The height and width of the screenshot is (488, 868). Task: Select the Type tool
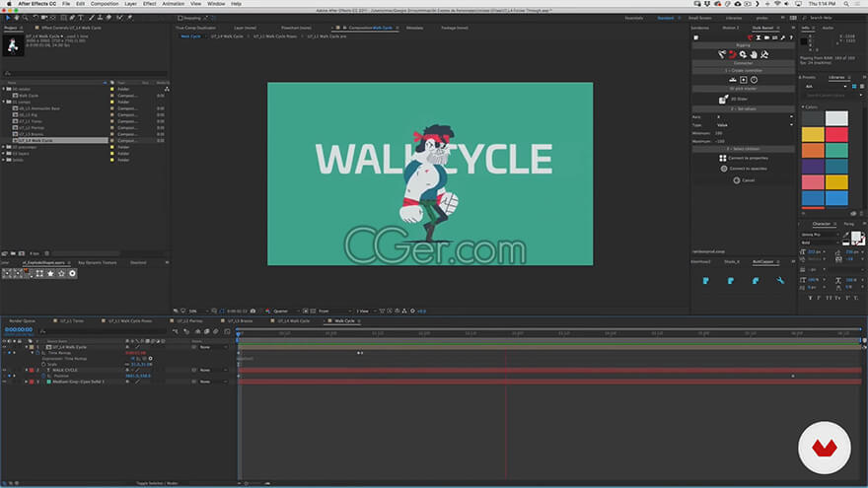pyautogui.click(x=81, y=18)
